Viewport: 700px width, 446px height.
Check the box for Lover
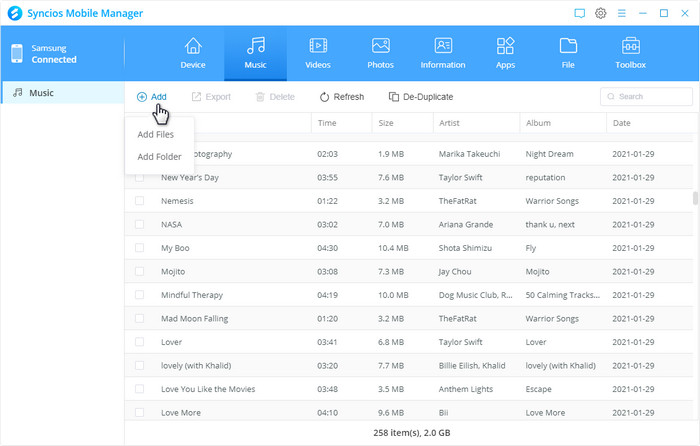[x=140, y=342]
